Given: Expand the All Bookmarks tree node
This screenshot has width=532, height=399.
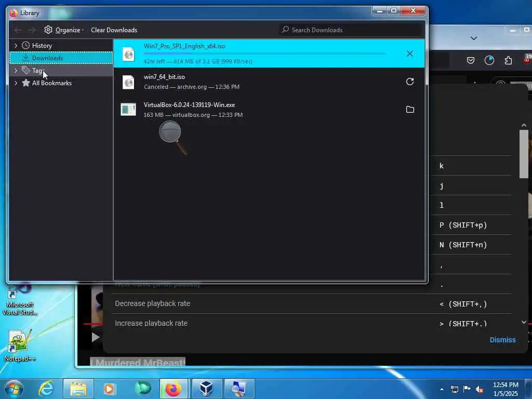Looking at the screenshot, I should [16, 83].
